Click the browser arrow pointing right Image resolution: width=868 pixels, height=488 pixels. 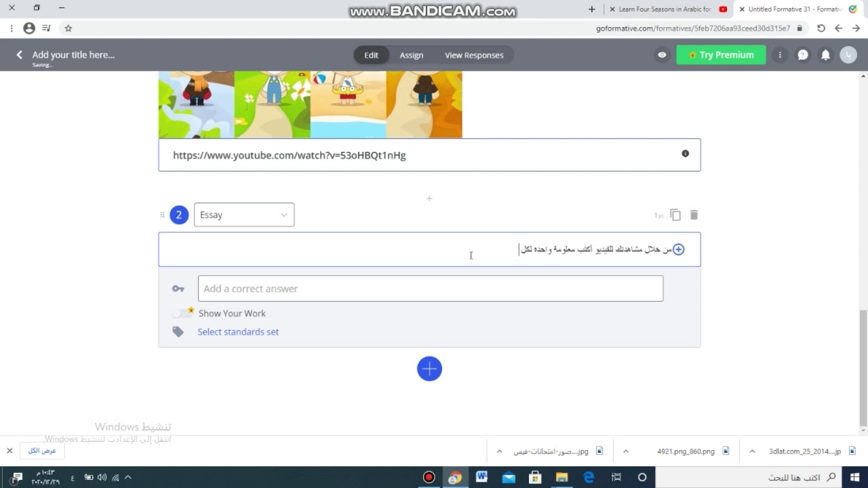tap(856, 28)
